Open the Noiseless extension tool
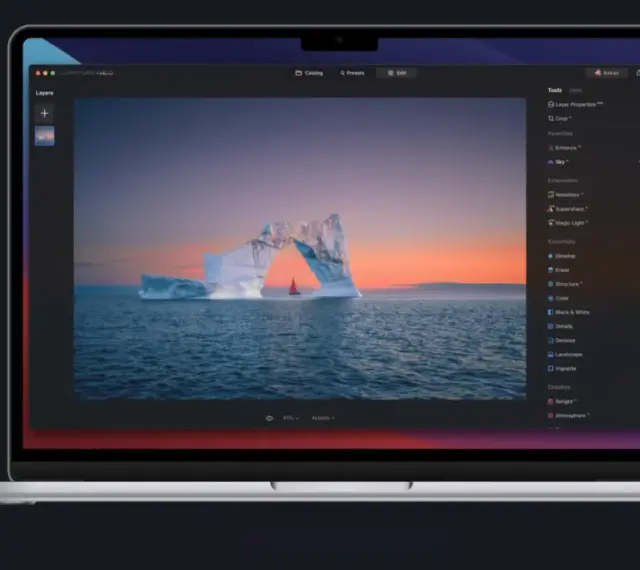 pos(565,195)
